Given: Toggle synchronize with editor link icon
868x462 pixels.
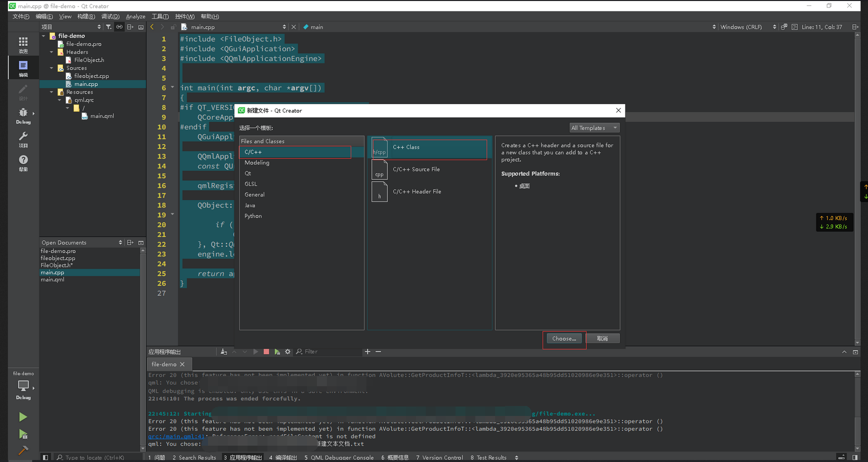Looking at the screenshot, I should point(119,27).
